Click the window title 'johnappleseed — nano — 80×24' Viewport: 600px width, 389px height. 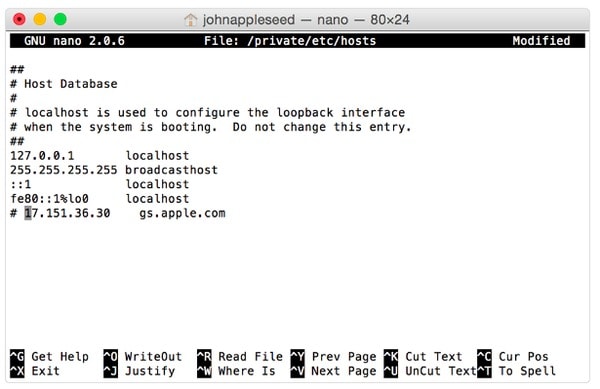pyautogui.click(x=306, y=20)
